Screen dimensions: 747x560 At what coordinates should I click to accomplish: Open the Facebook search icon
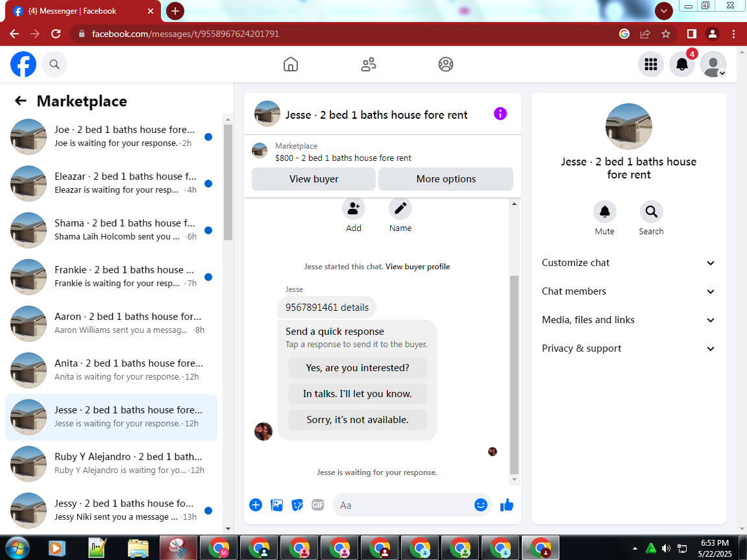point(55,64)
